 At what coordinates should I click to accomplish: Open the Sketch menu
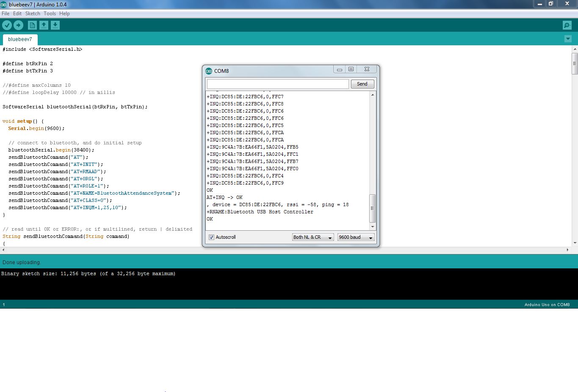(33, 14)
